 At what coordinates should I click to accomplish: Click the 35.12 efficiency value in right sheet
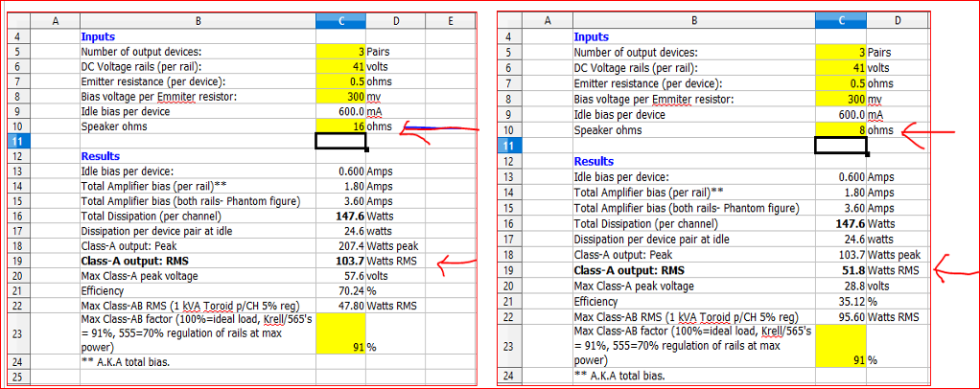(x=840, y=302)
